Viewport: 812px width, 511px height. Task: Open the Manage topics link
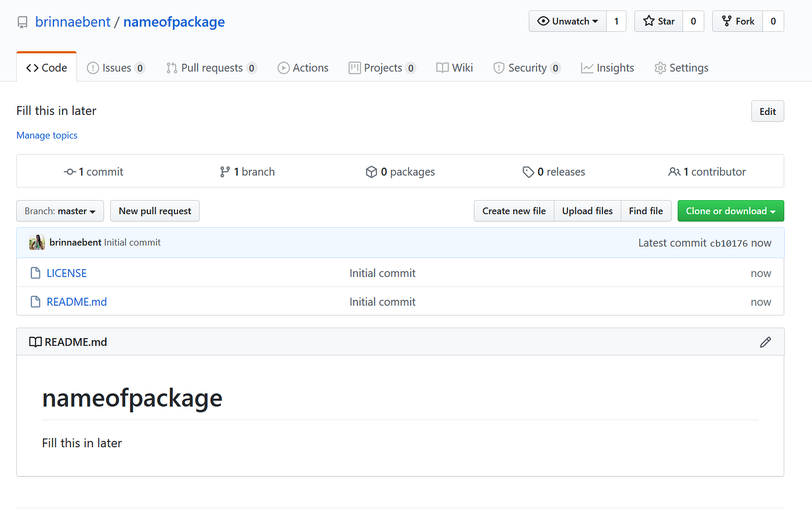pyautogui.click(x=46, y=135)
